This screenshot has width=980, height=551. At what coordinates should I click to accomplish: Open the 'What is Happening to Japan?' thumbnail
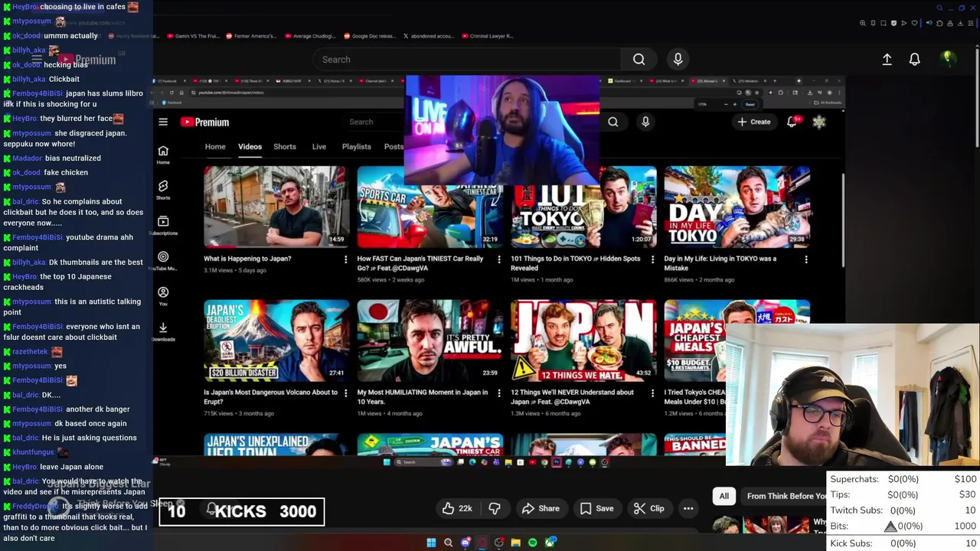[x=276, y=207]
